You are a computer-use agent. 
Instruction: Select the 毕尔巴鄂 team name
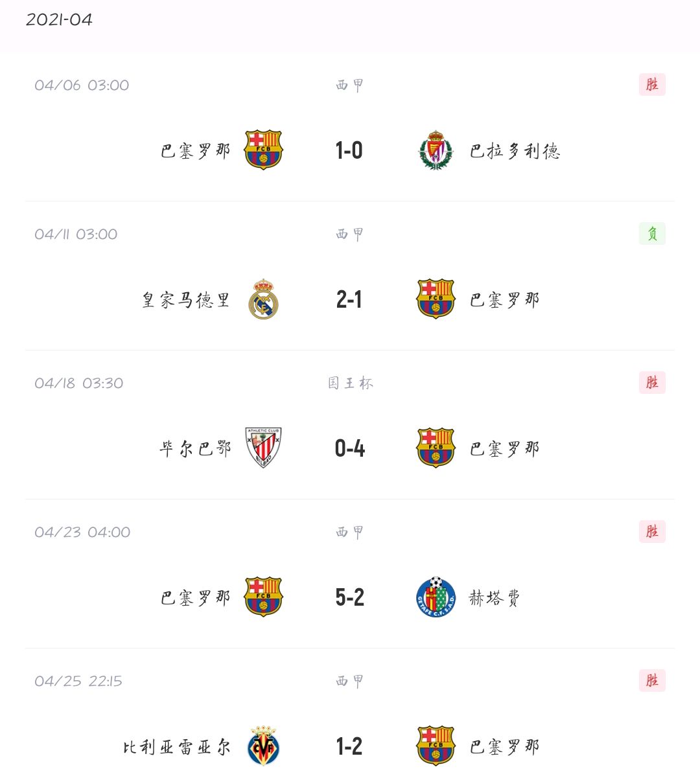pos(195,448)
